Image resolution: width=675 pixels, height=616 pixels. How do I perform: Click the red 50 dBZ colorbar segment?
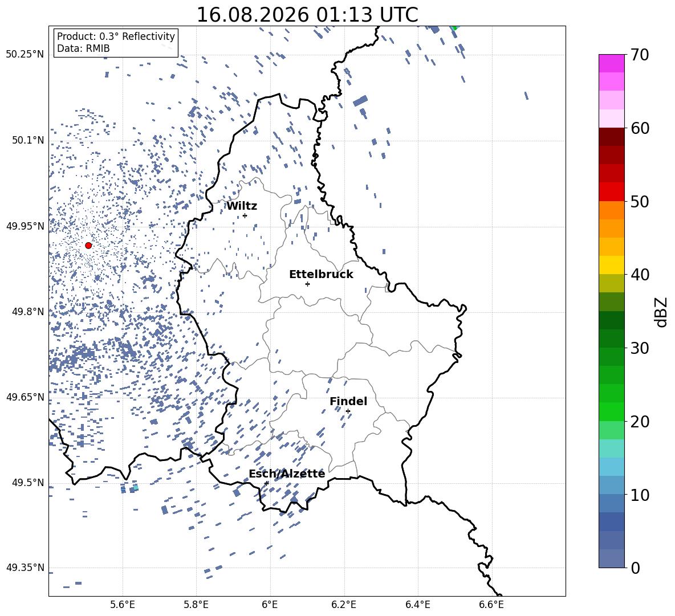612,192
